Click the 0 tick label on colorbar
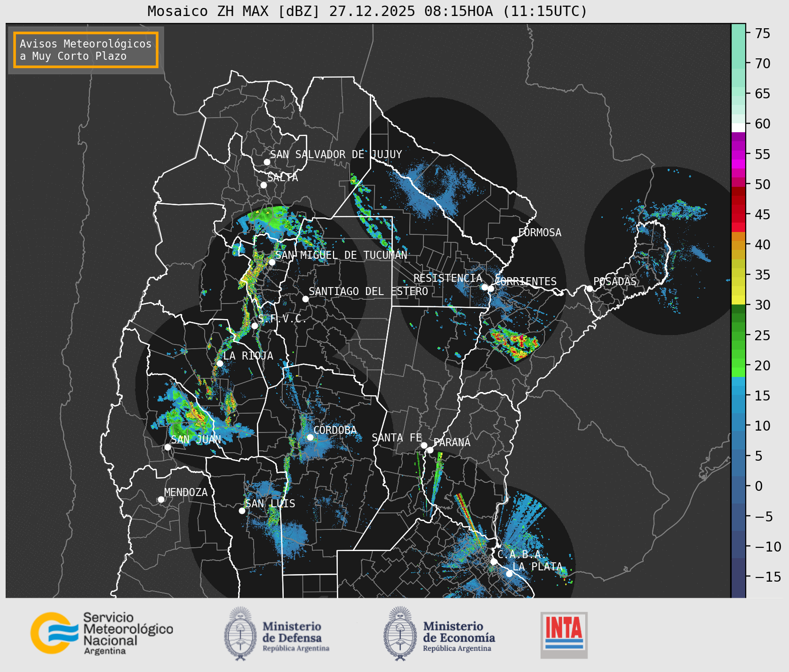 click(x=758, y=486)
